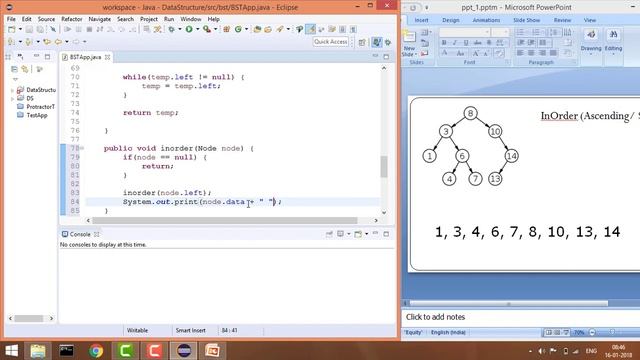640x360 pixels.
Task: Toggle center text alignment in PowerPoint
Action: point(531,53)
